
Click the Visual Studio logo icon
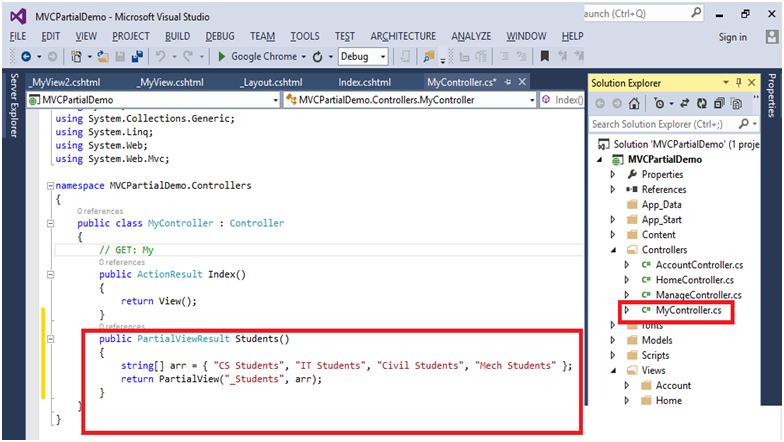(x=18, y=16)
